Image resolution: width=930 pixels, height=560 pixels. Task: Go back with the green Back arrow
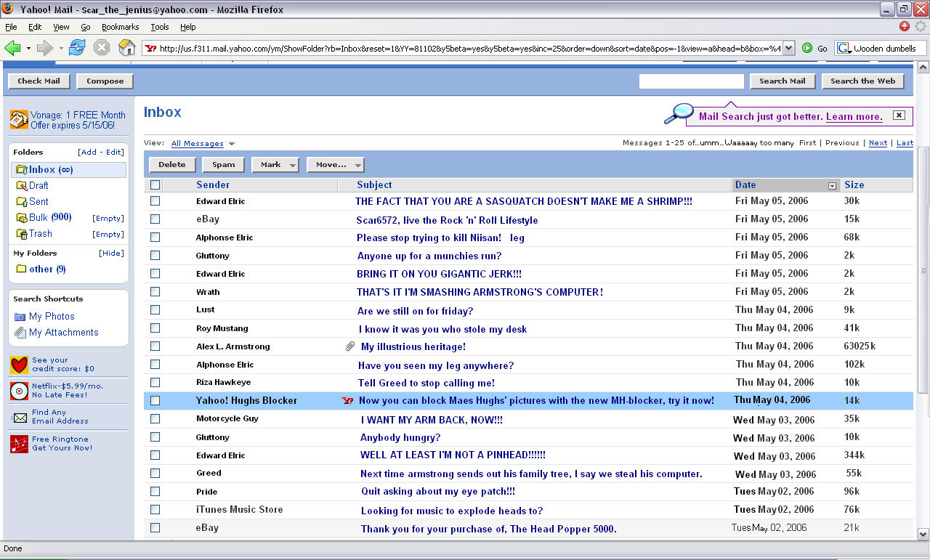[x=12, y=48]
